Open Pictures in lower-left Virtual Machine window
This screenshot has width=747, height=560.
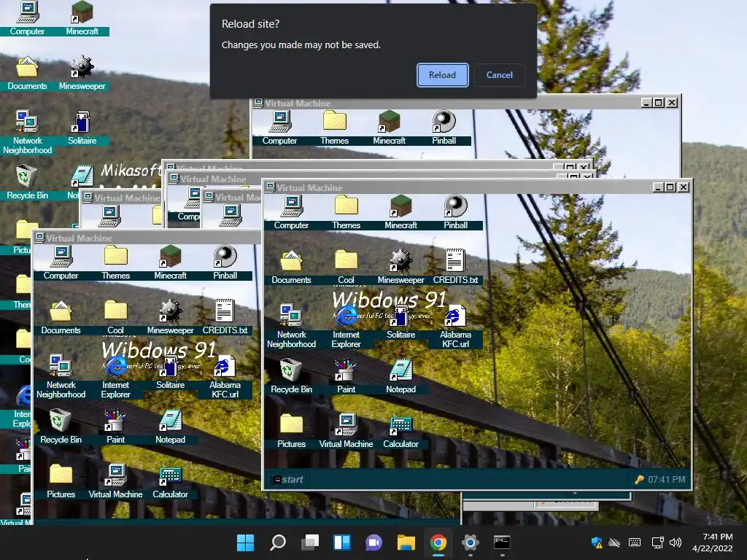pos(61,481)
